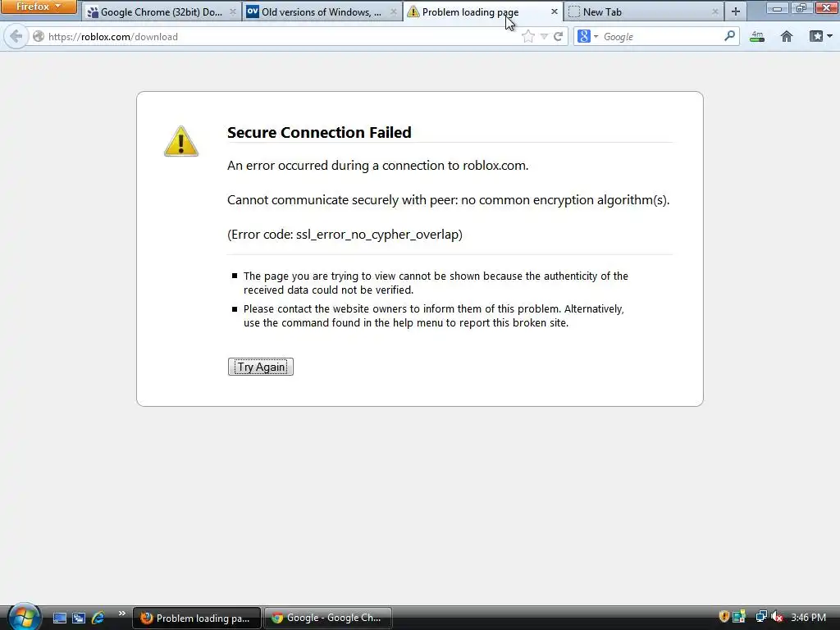Click the search magnifier icon
840x630 pixels.
[729, 36]
